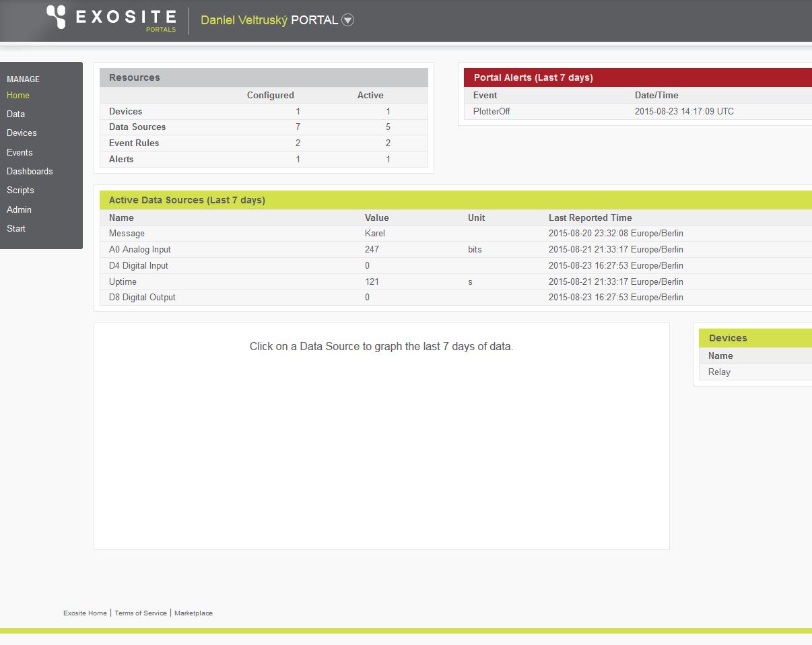Select the PlotterOff alert event

492,112
